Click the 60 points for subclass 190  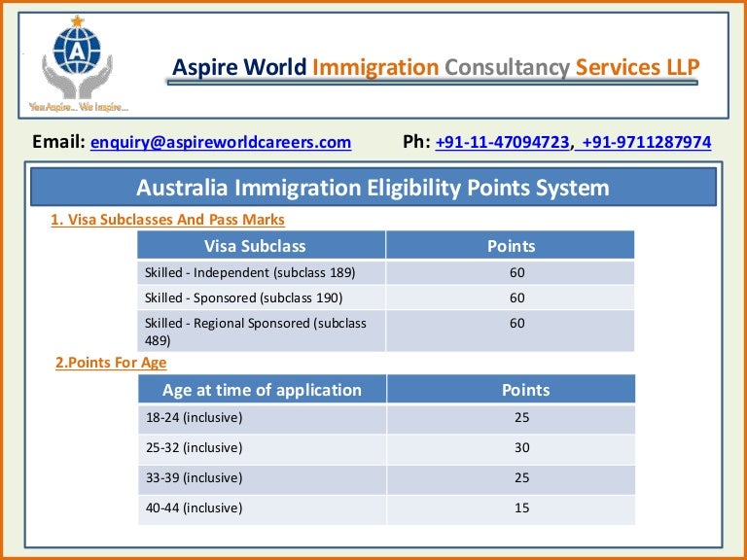click(516, 297)
